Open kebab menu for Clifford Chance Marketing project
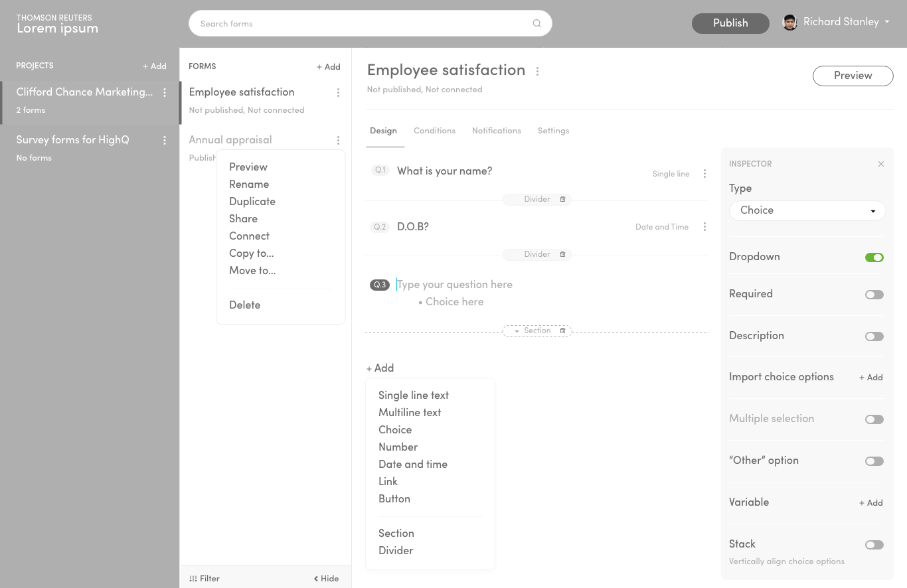The height and width of the screenshot is (588, 907). click(x=165, y=93)
